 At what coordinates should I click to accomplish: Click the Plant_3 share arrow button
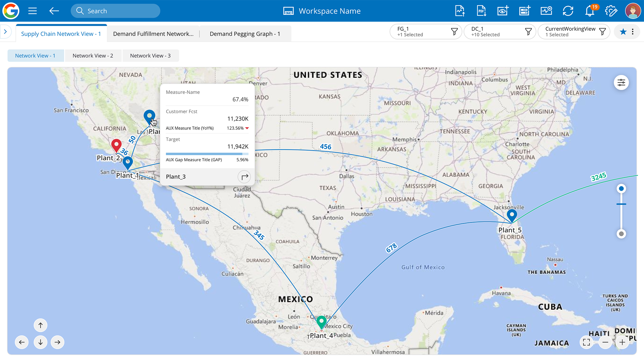pyautogui.click(x=244, y=177)
